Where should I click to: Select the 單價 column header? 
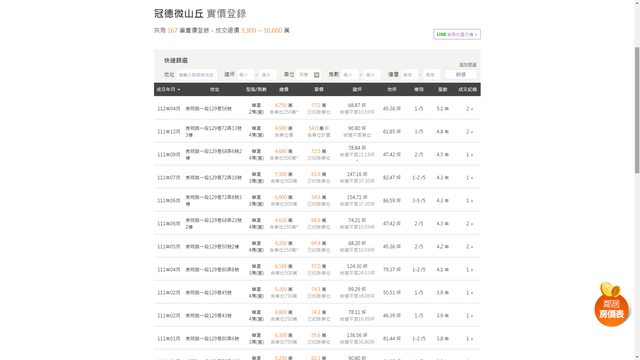[319, 89]
